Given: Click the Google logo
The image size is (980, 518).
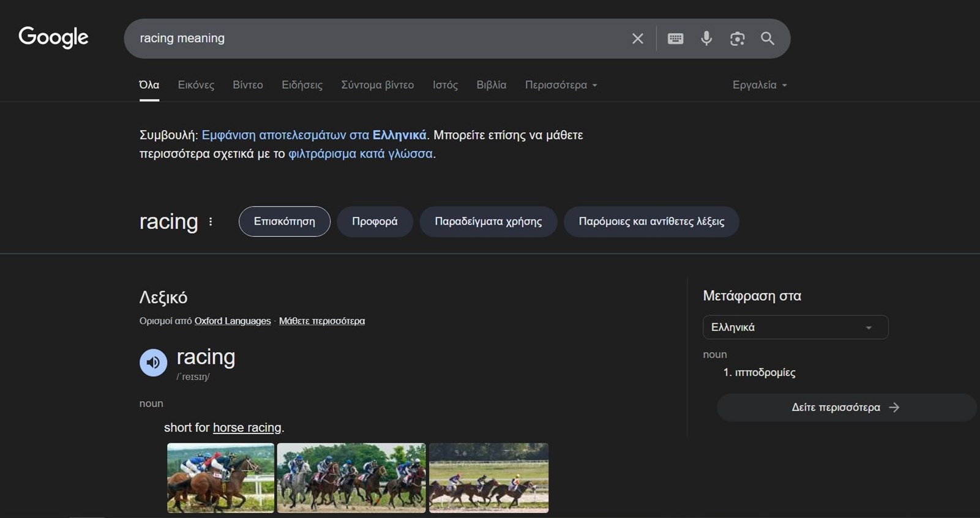Looking at the screenshot, I should point(53,37).
